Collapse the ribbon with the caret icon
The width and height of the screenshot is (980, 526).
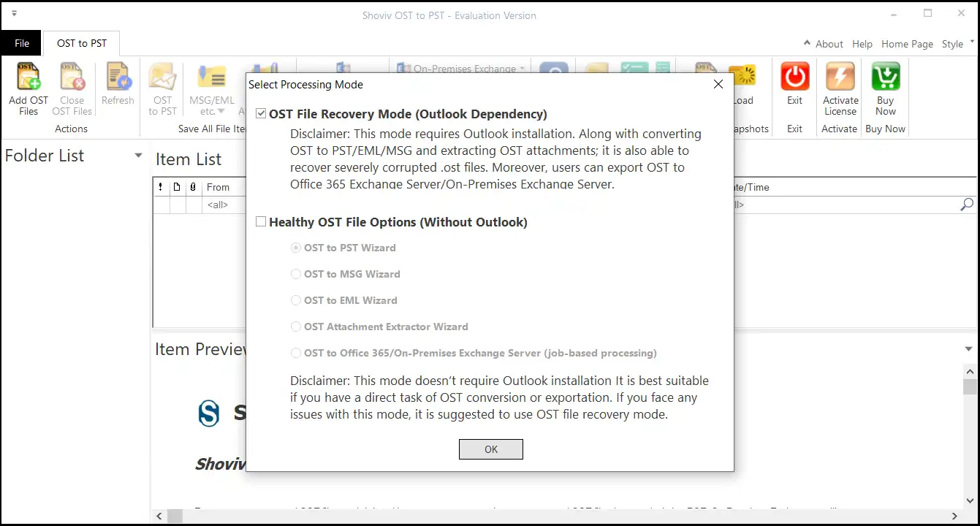[807, 43]
